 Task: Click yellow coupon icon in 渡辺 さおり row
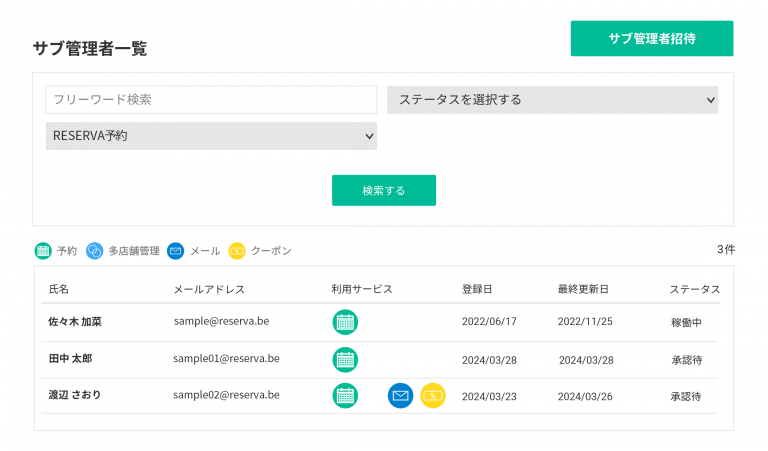(x=433, y=396)
